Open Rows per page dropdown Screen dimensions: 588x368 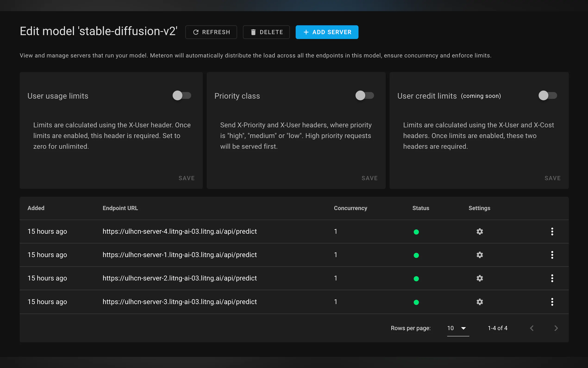pos(458,328)
